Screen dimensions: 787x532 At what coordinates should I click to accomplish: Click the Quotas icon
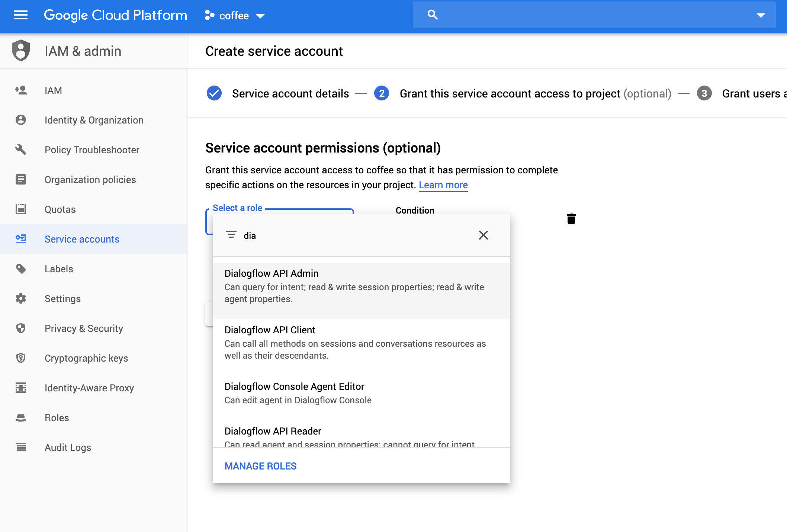(x=21, y=209)
